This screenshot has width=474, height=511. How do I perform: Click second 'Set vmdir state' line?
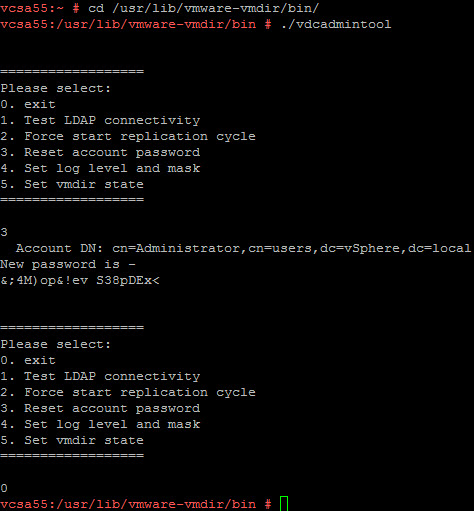(72, 440)
